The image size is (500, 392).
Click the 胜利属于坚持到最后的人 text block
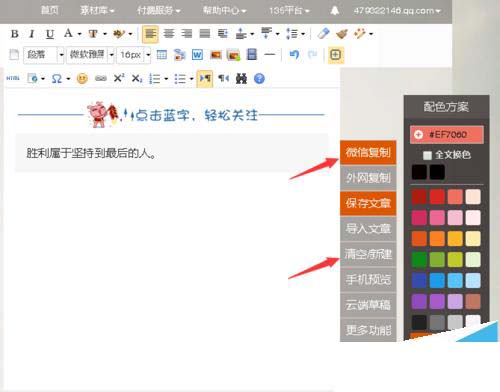pyautogui.click(x=172, y=153)
